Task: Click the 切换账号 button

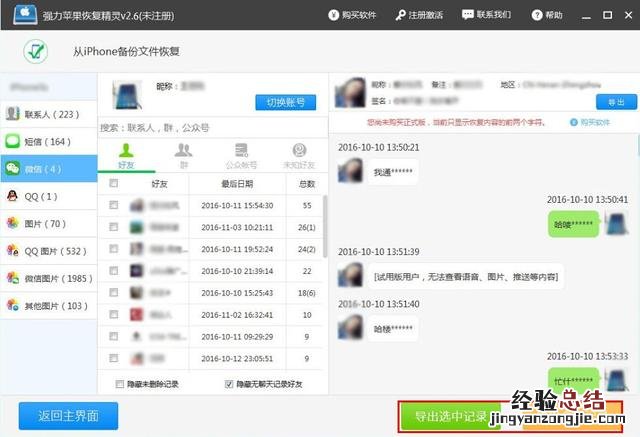Action: tap(285, 102)
